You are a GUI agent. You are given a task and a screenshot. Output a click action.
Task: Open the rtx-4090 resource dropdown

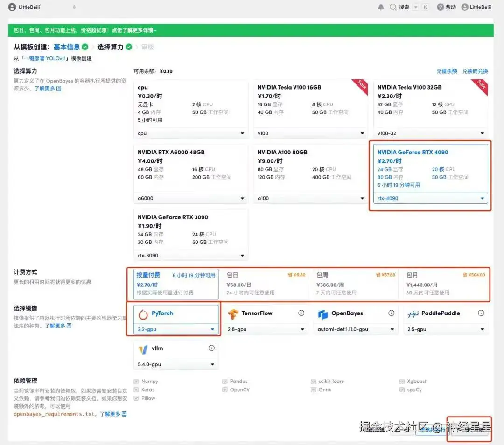pos(431,198)
